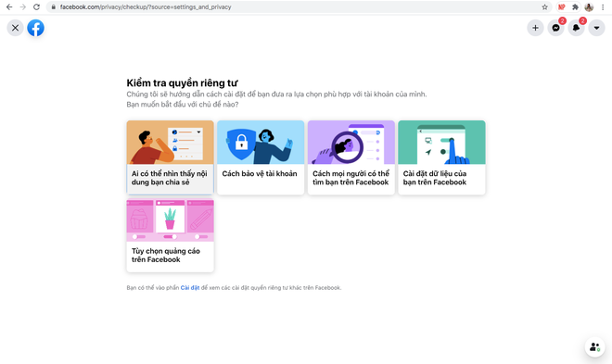The height and width of the screenshot is (364, 612).
Task: Click 'Bạn muốn bắt đầu với chủ đề nào?' text
Action: click(x=183, y=105)
